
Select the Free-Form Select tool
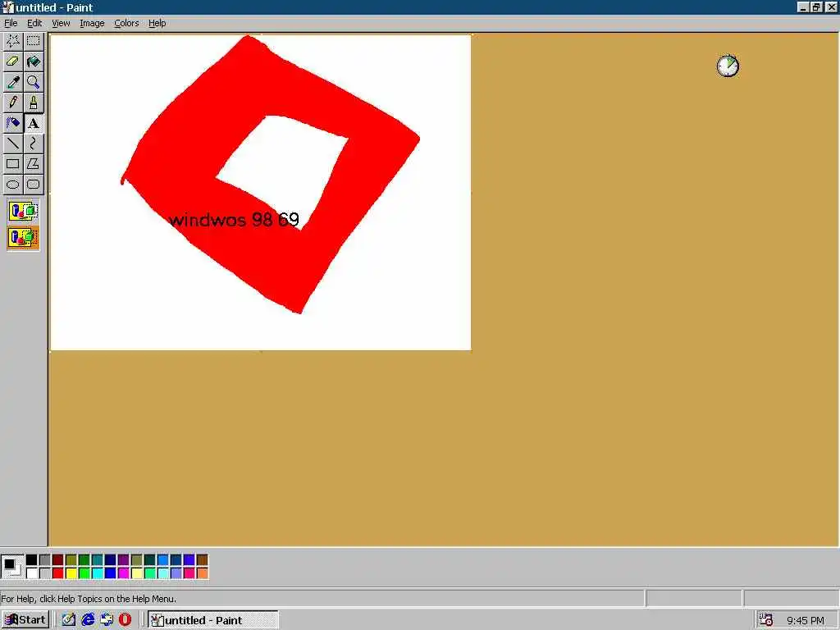coord(13,41)
